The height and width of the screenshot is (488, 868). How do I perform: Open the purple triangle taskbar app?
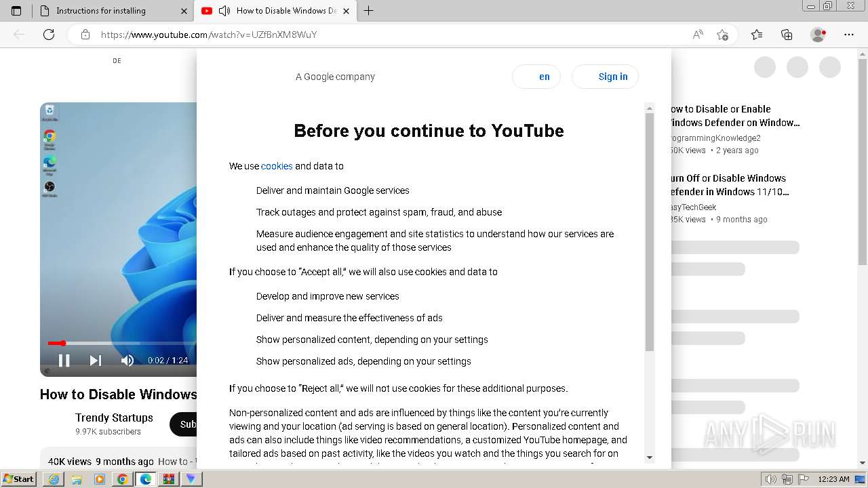tap(191, 479)
